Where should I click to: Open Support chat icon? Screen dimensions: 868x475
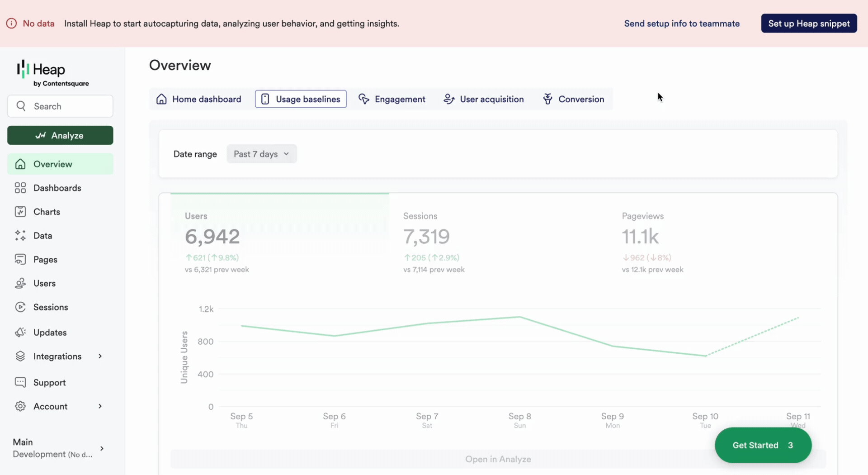(x=20, y=382)
